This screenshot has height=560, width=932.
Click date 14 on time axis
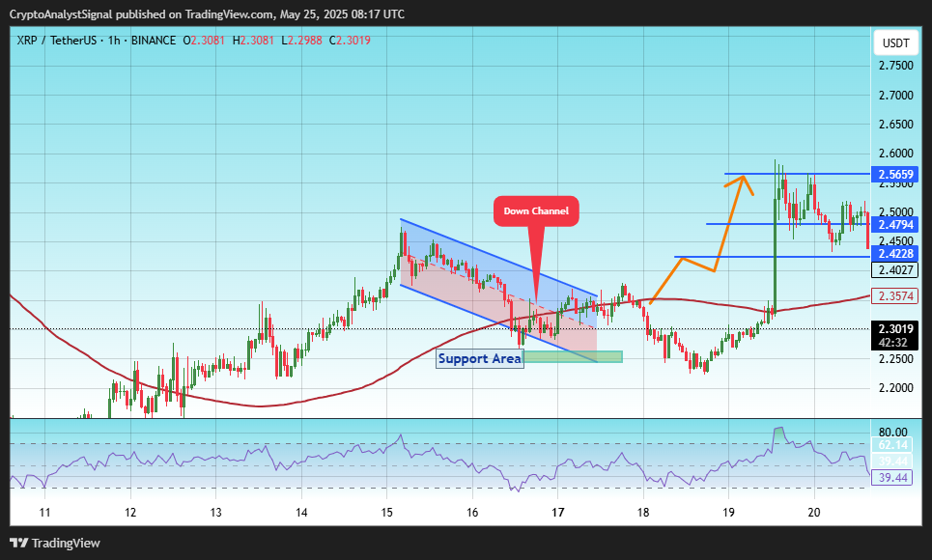click(301, 513)
